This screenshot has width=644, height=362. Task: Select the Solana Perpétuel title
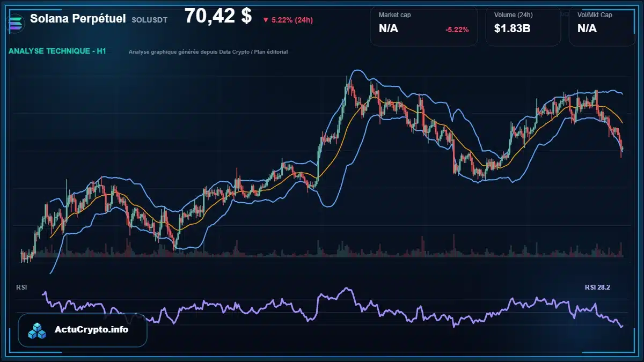coord(78,18)
